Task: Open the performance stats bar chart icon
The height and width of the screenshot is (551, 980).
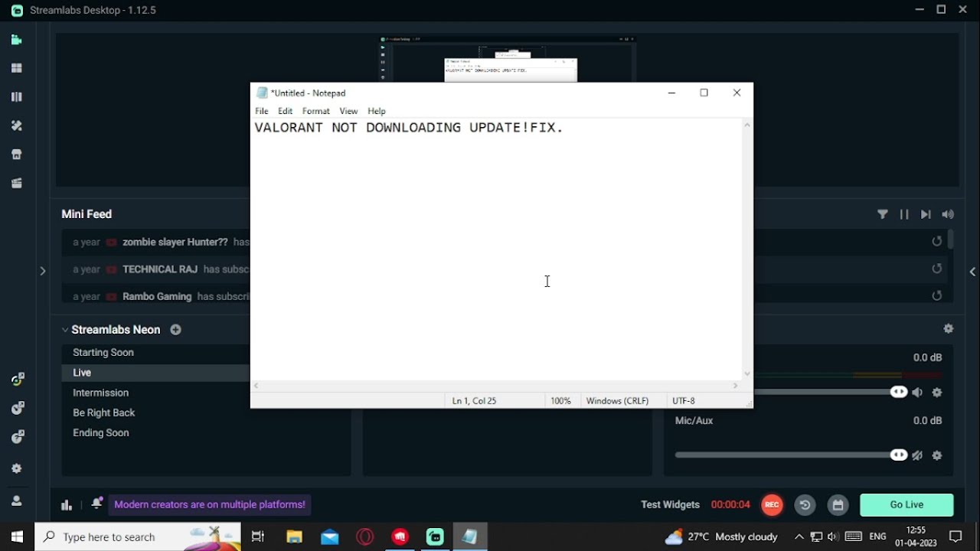Action: click(x=67, y=505)
